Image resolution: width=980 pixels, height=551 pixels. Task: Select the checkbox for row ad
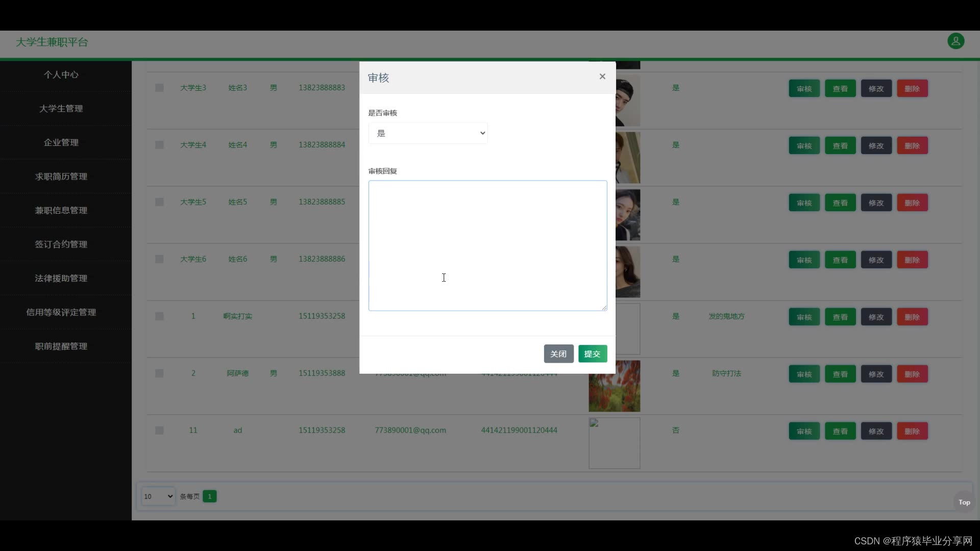pos(159,431)
